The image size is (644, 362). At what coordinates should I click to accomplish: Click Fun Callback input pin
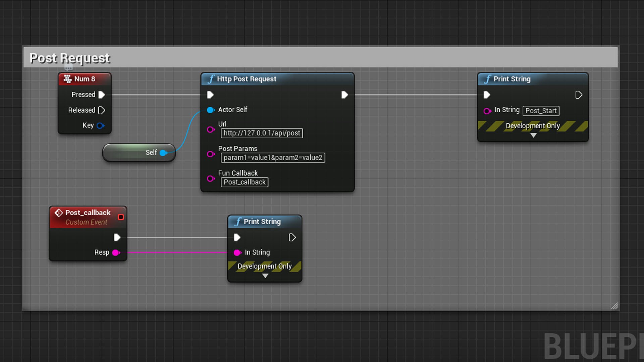pos(210,179)
